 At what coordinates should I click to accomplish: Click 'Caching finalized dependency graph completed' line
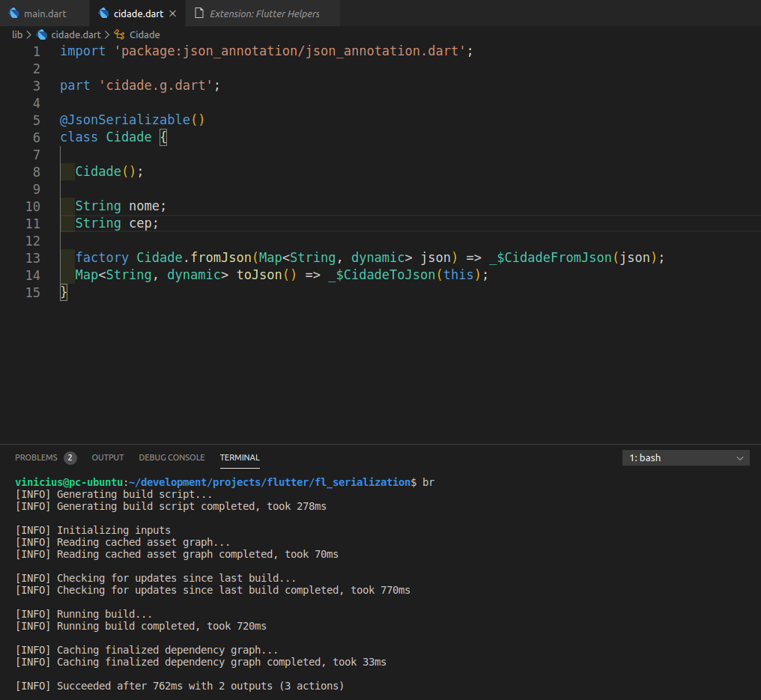click(x=201, y=662)
